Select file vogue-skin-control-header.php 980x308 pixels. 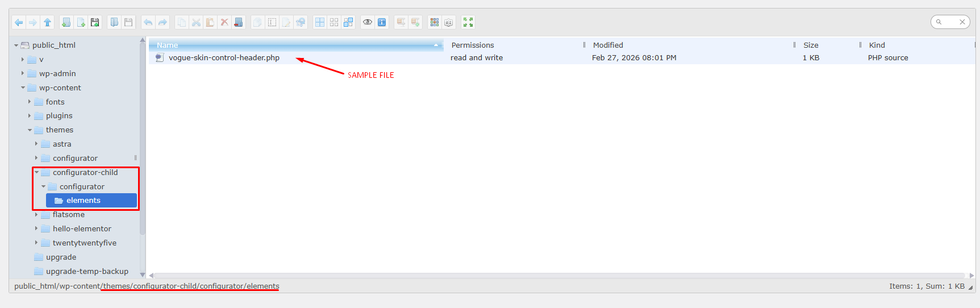pos(224,57)
